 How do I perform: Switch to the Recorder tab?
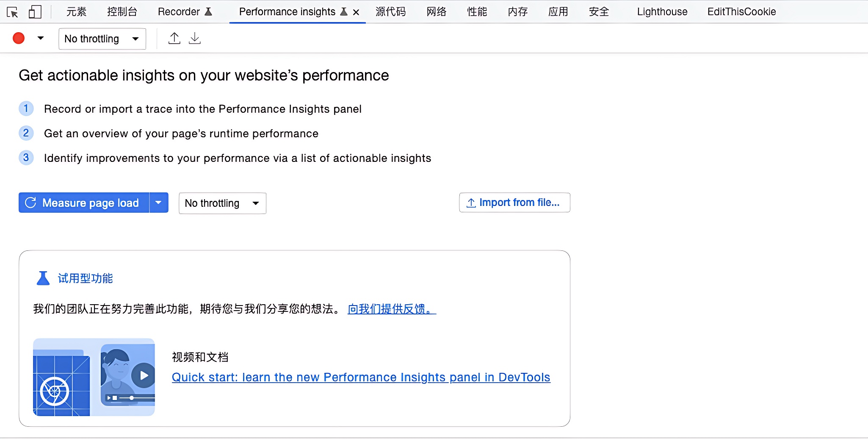[x=184, y=12]
